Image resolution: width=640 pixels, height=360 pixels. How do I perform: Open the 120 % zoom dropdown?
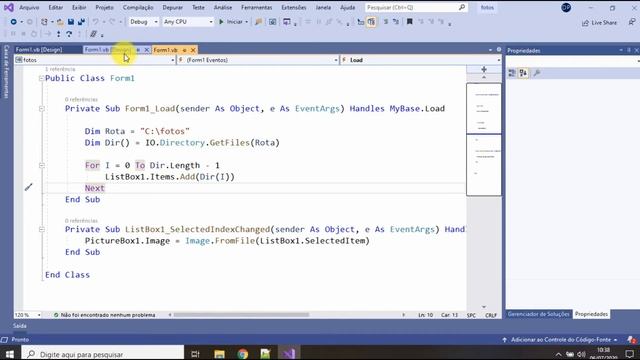(x=28, y=315)
